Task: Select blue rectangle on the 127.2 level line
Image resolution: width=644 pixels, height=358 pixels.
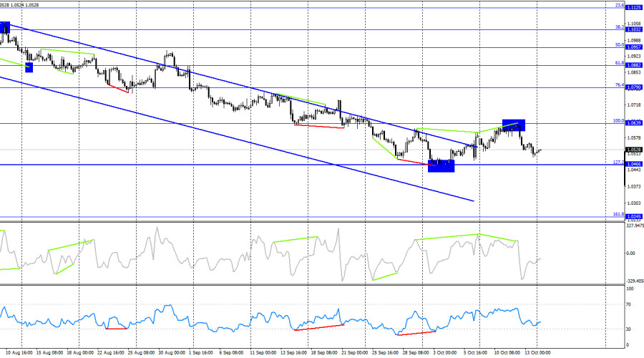Action: [441, 166]
